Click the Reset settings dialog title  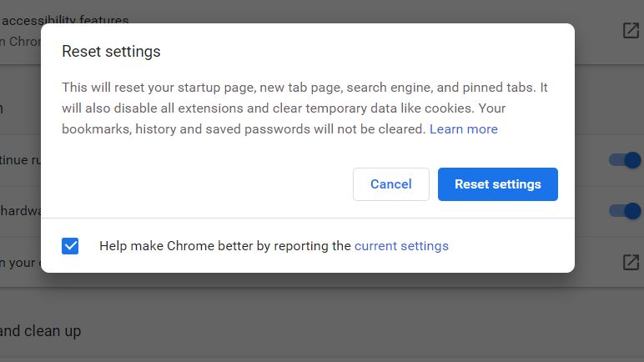click(111, 52)
